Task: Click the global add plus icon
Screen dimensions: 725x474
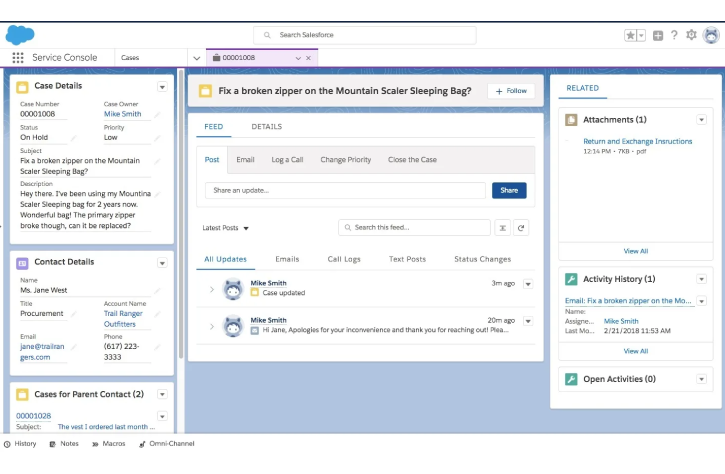Action: point(658,35)
